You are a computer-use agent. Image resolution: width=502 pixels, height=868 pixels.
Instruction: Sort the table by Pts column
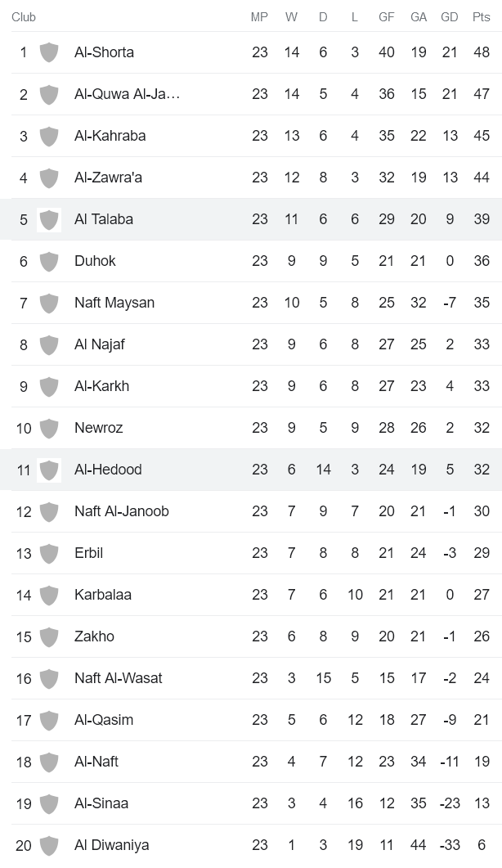click(x=480, y=16)
